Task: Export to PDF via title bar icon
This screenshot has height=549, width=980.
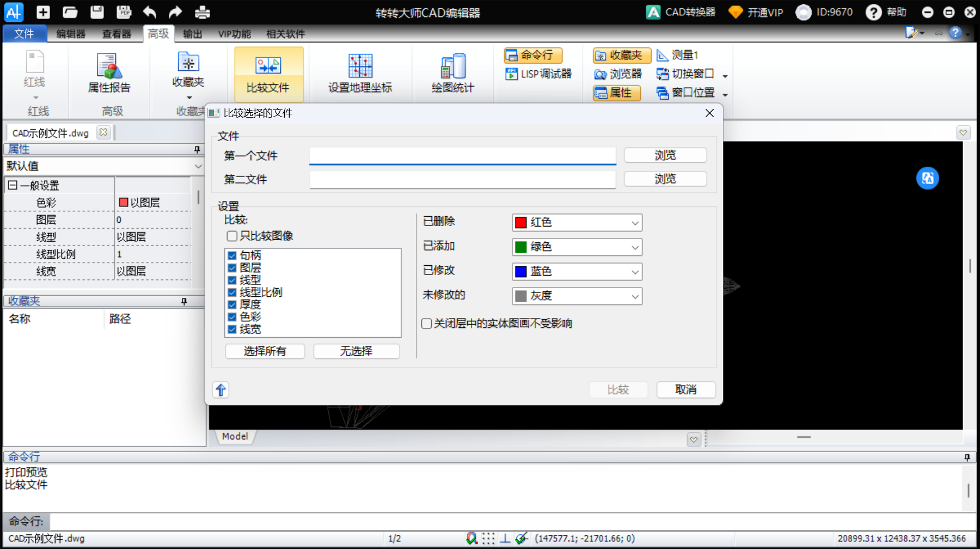Action: click(124, 12)
